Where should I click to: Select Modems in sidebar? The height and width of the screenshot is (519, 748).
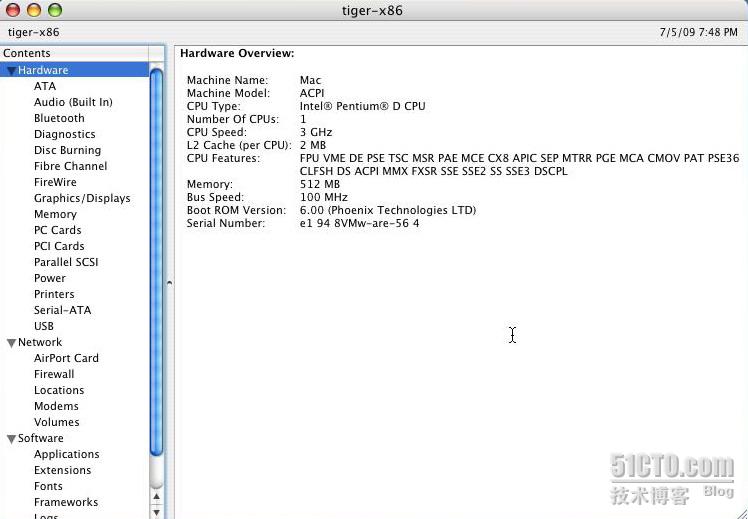pos(56,406)
